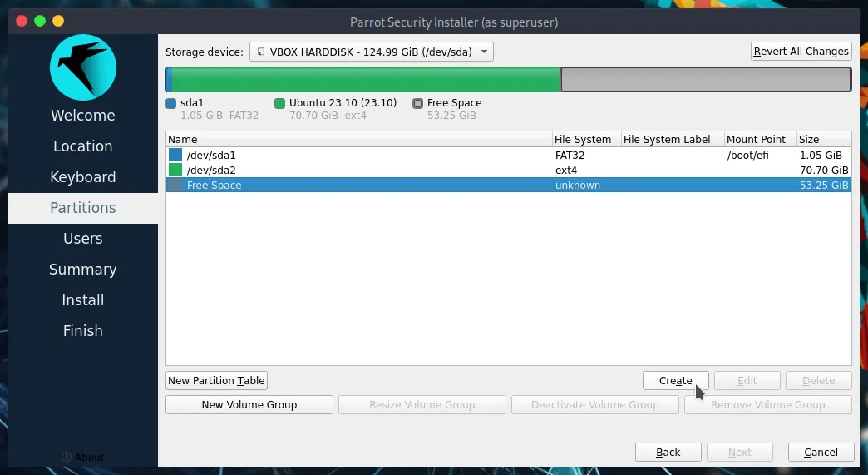Image resolution: width=868 pixels, height=475 pixels.
Task: Sort by the Mount Point column header
Action: tap(760, 140)
